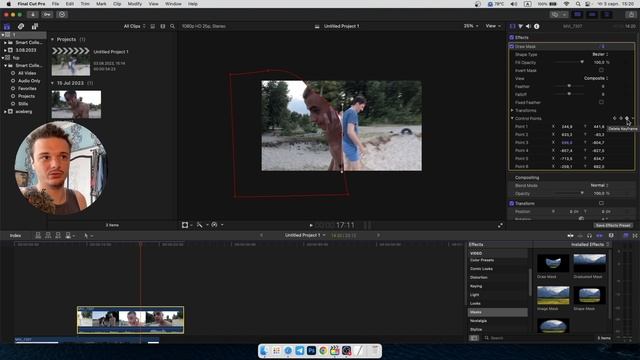Open the Shape Type Bezier dropdown
This screenshot has width=640, height=360.
[600, 54]
